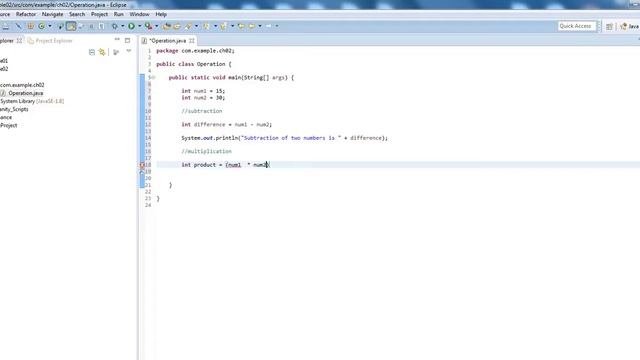Select Operation.java in the package tree
This screenshot has height=360, width=640.
(x=25, y=93)
